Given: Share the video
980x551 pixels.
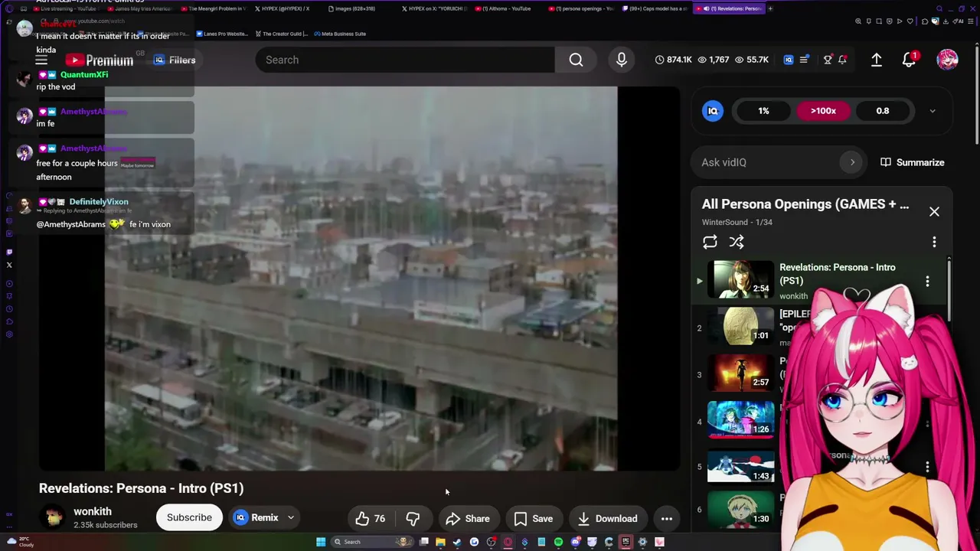Looking at the screenshot, I should click(468, 518).
